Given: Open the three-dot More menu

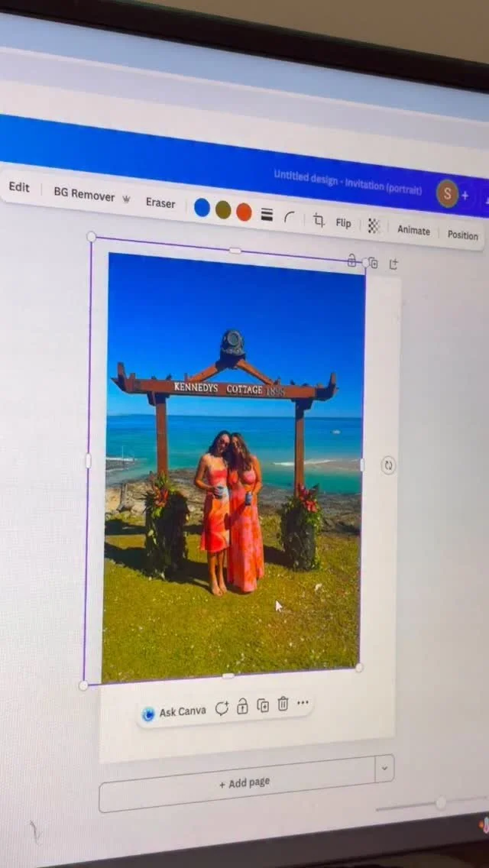Looking at the screenshot, I should click(x=303, y=702).
